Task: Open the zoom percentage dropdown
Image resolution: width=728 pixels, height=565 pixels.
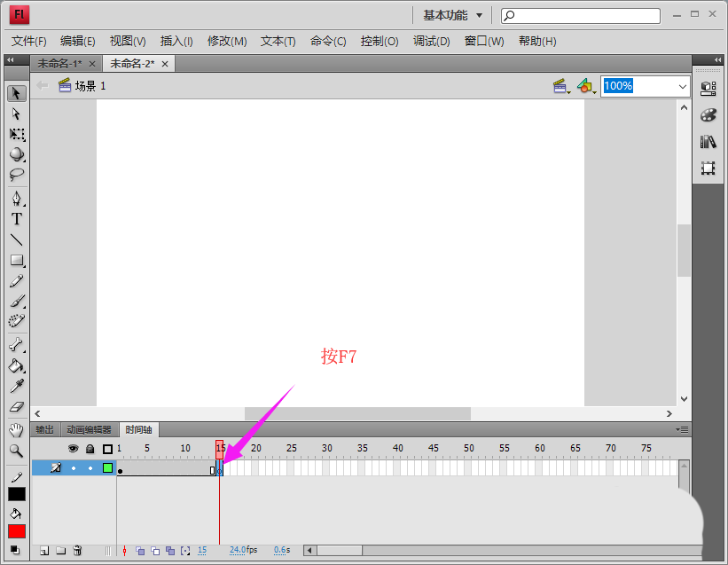Action: click(x=682, y=86)
